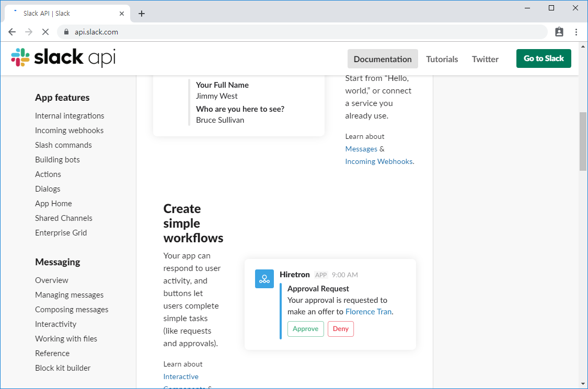Open the browser profile icon
Viewport: 588px width, 389px height.
[x=559, y=32]
